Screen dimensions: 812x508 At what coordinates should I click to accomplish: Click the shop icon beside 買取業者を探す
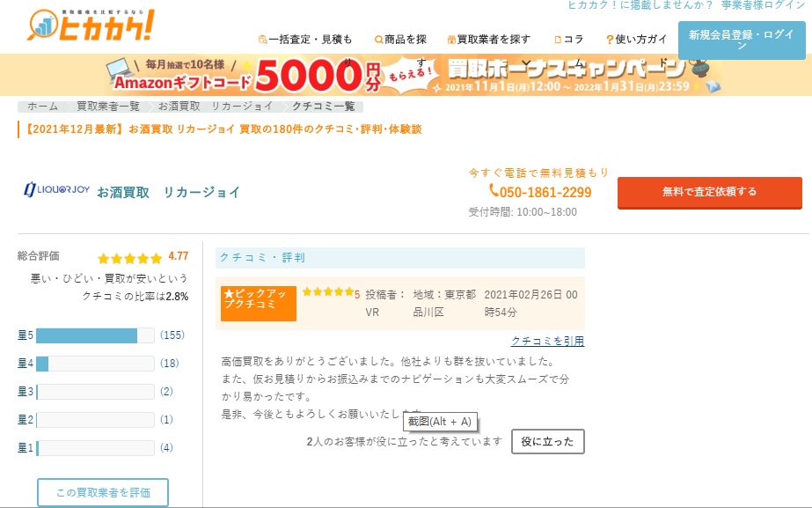click(451, 40)
